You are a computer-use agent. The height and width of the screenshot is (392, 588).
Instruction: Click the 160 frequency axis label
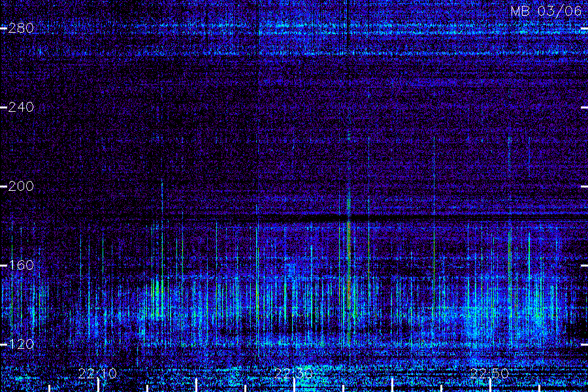[x=21, y=265]
